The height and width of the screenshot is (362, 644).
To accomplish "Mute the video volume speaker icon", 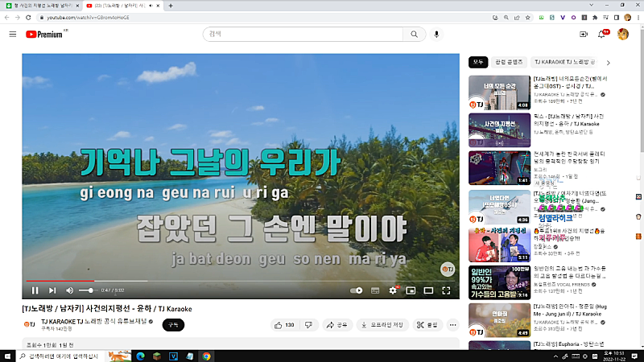I will click(69, 290).
